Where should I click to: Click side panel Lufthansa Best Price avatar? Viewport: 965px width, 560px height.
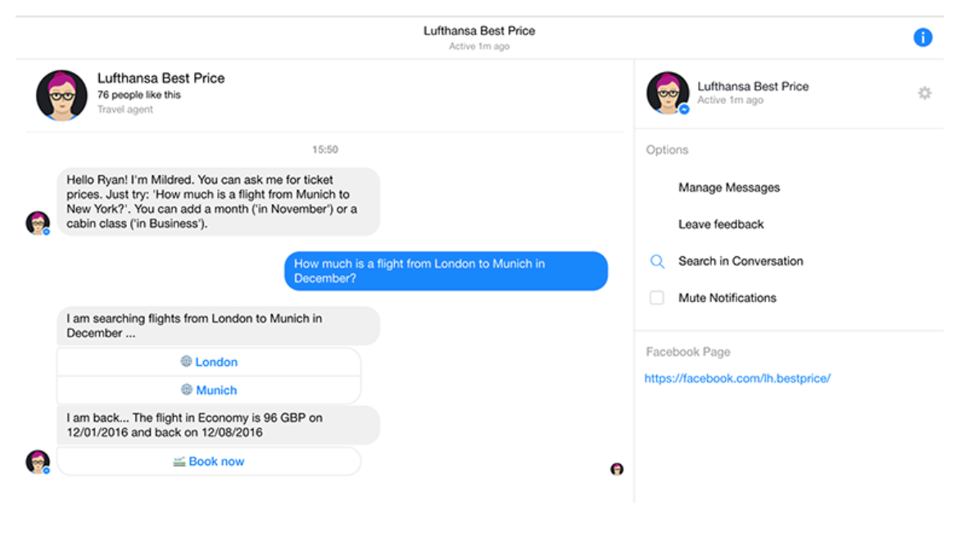coord(668,93)
